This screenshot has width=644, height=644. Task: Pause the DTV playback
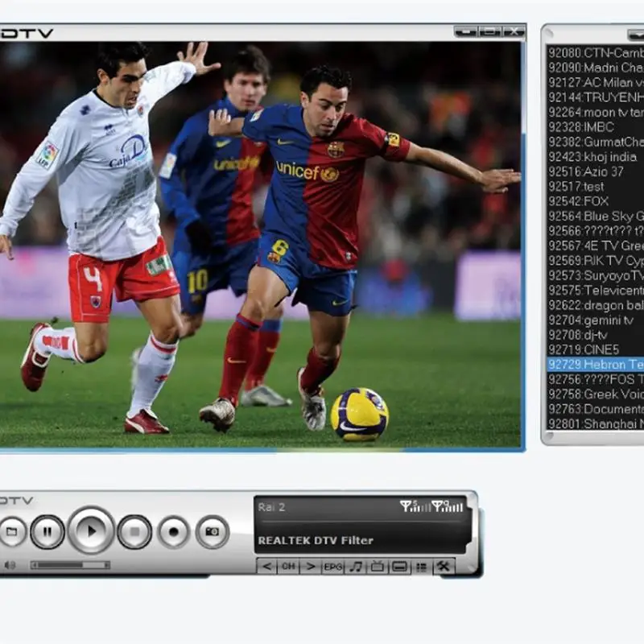click(47, 531)
